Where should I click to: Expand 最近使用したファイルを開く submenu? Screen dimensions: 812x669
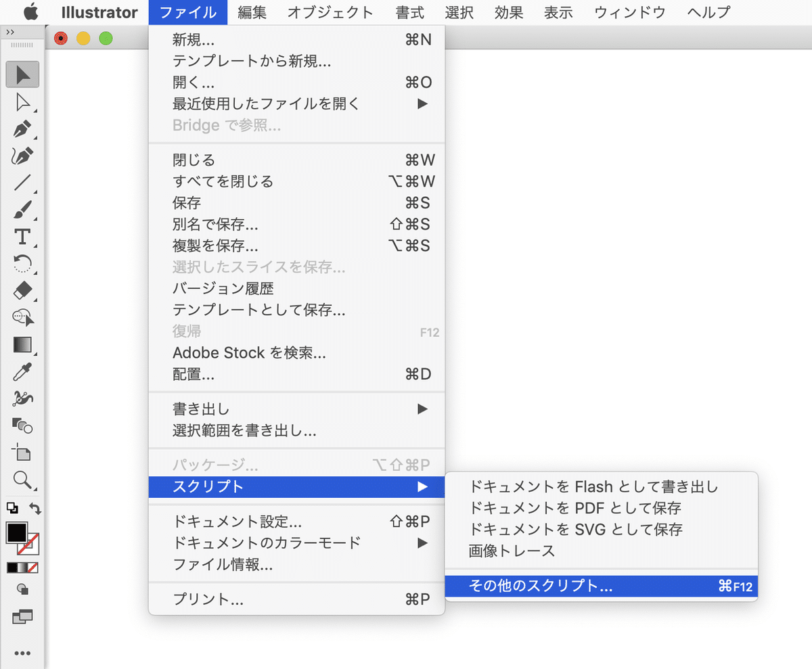click(296, 103)
